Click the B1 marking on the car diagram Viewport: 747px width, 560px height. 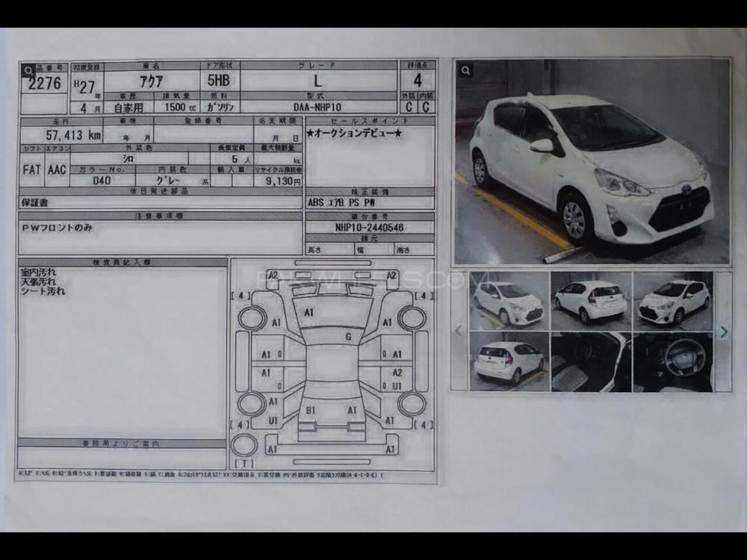309,411
